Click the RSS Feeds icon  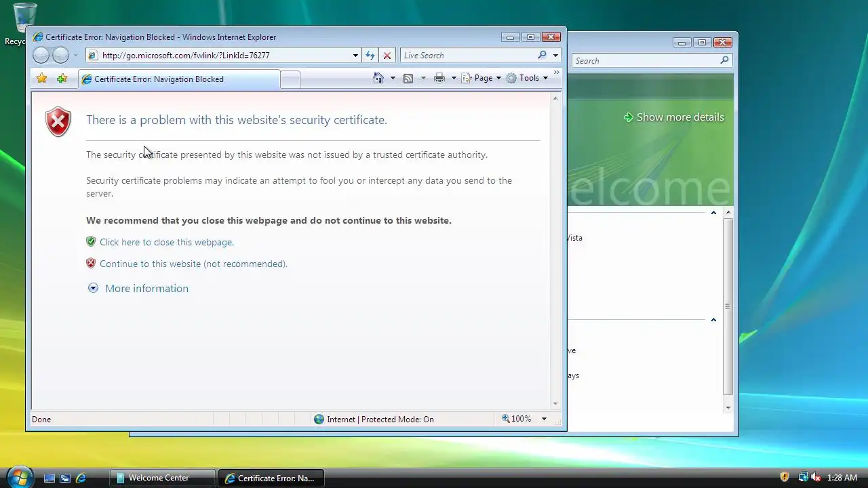point(408,79)
